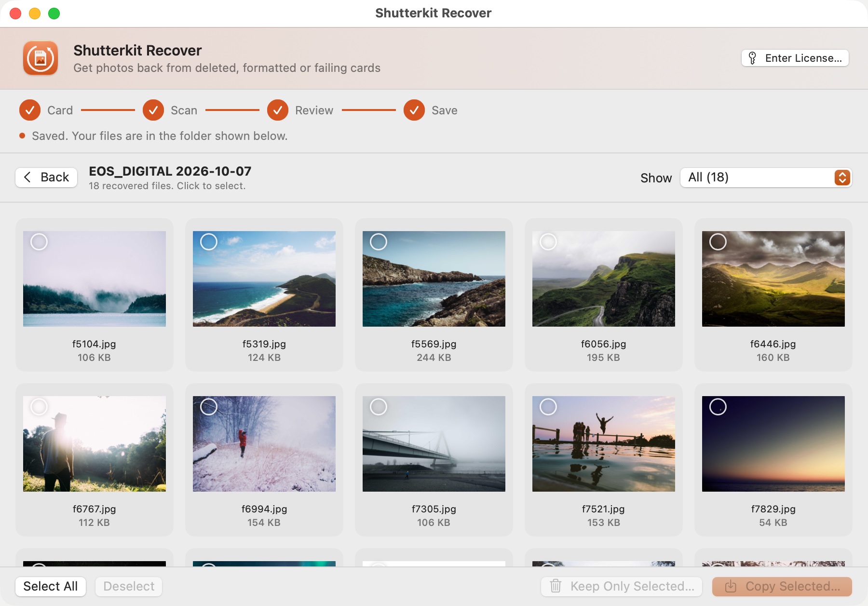Viewport: 868px width, 606px height.
Task: Click the EOS_DIGITAL 2026-10-07 folder title
Action: [x=170, y=171]
